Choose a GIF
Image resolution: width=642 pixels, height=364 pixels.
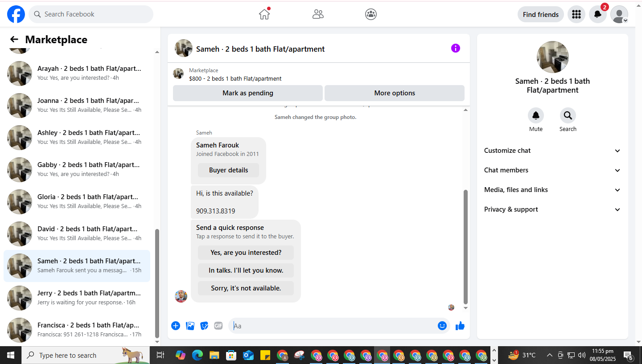(x=218, y=326)
